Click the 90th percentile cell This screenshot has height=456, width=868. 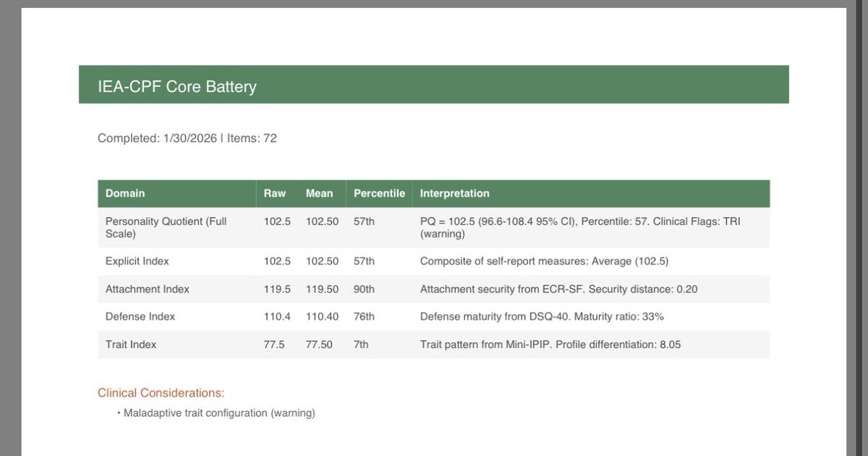click(x=364, y=289)
